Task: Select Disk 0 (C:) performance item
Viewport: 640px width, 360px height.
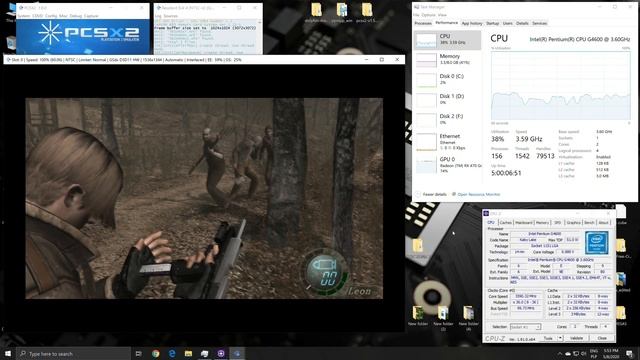Action: click(447, 80)
